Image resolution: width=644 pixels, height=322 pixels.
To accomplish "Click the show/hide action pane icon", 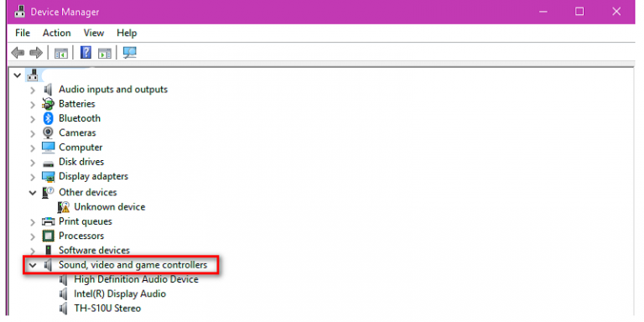I will coord(104,53).
